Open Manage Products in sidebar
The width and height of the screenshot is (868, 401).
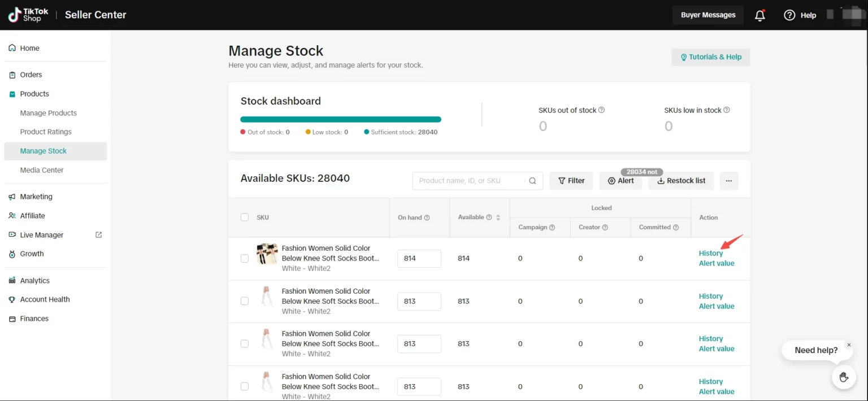(49, 113)
